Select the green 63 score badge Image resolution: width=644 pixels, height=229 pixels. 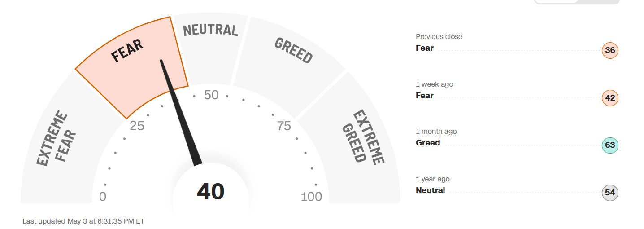610,145
